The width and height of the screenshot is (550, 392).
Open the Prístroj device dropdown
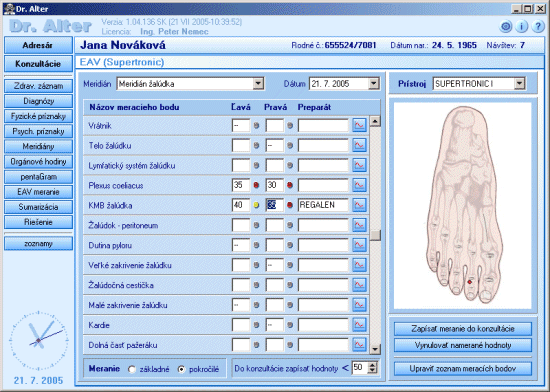pyautogui.click(x=520, y=83)
